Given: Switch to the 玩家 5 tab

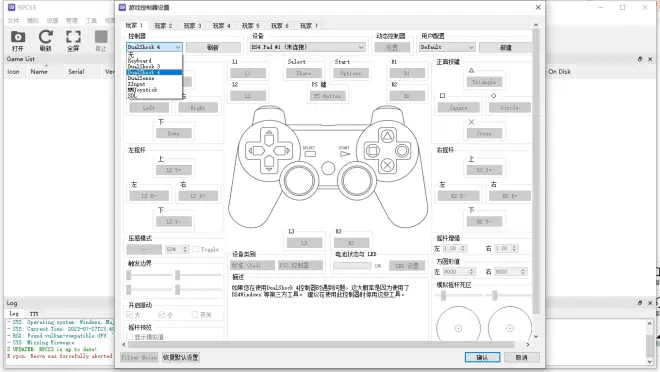Looking at the screenshot, I should pyautogui.click(x=250, y=26).
